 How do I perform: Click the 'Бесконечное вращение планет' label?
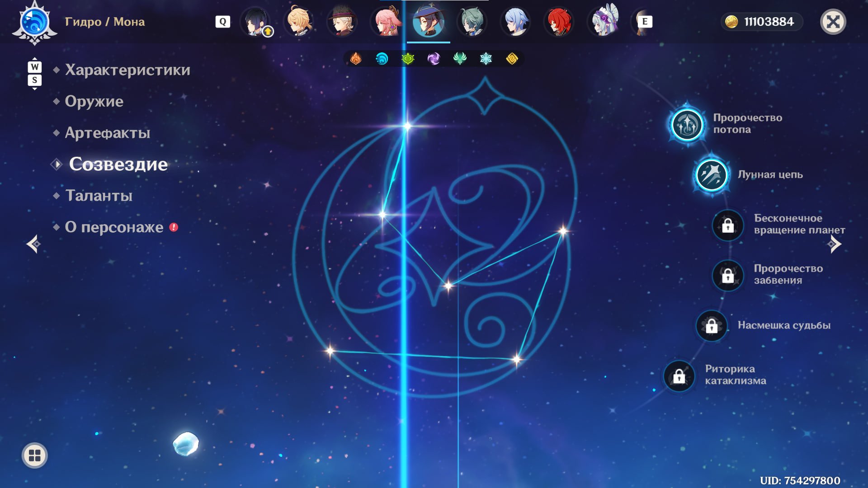pyautogui.click(x=800, y=224)
